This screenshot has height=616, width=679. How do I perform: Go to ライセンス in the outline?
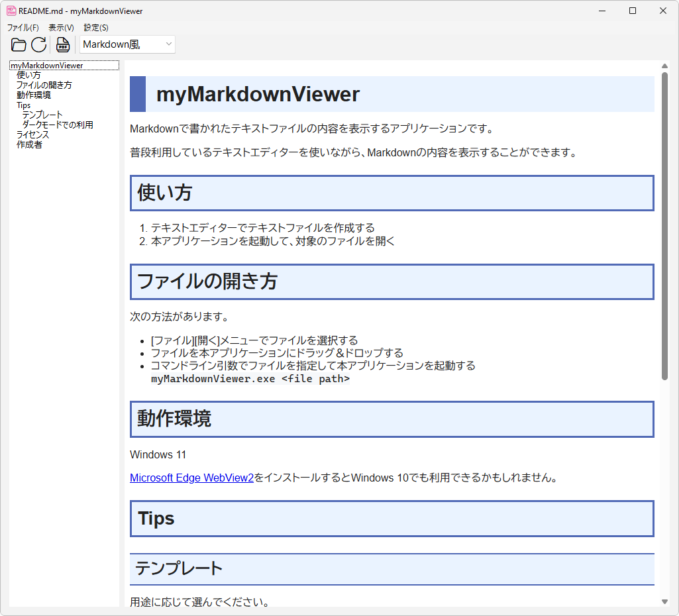point(33,135)
